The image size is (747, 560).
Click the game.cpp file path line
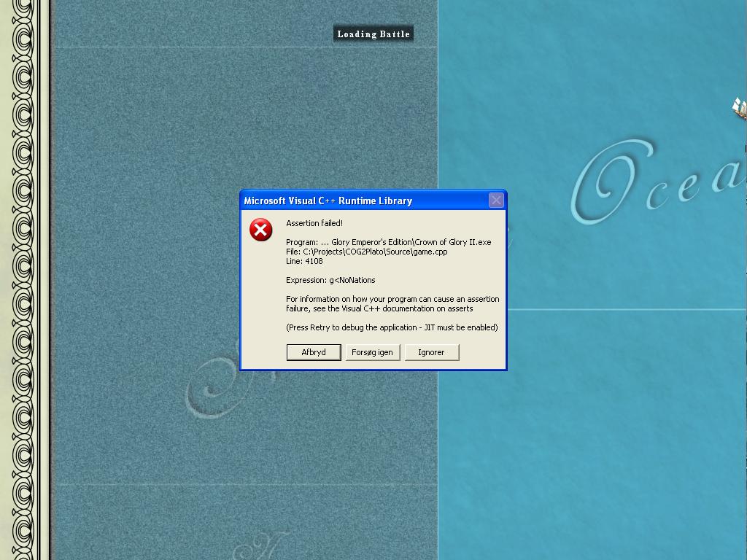(x=367, y=252)
